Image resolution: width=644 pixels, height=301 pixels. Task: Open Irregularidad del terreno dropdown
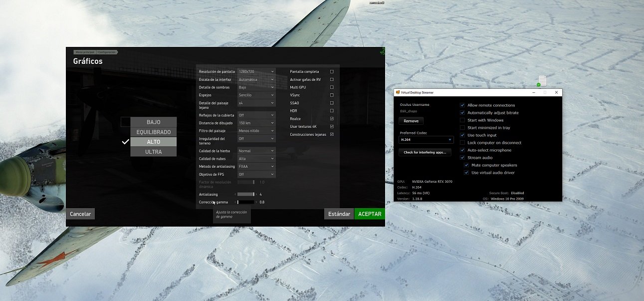click(x=256, y=139)
